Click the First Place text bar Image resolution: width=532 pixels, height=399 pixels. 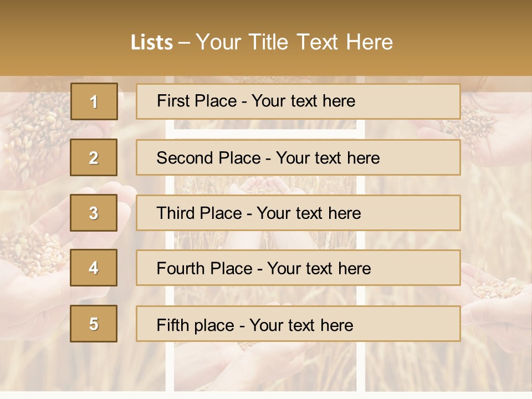click(298, 101)
